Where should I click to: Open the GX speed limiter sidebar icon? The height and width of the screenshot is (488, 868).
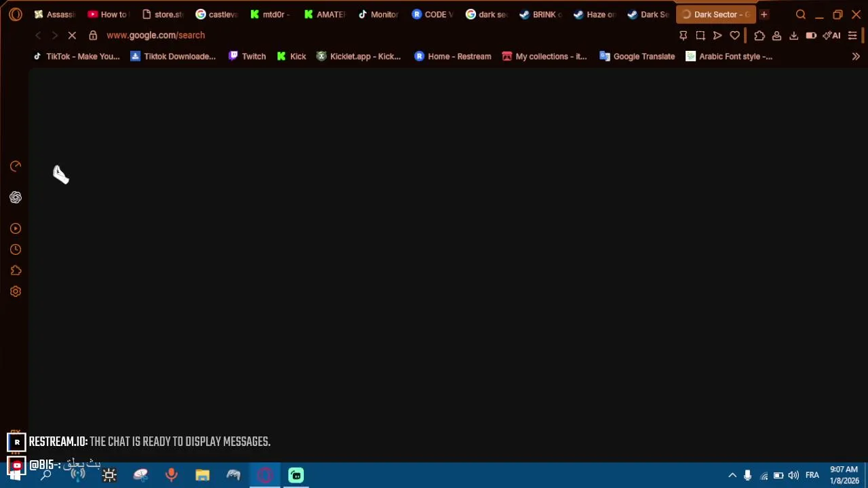click(16, 166)
